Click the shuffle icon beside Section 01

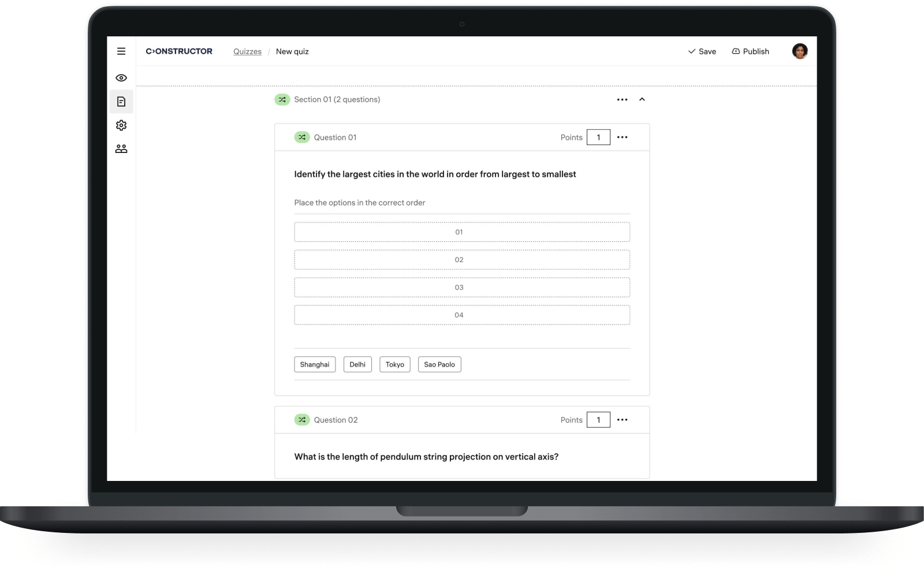click(282, 99)
